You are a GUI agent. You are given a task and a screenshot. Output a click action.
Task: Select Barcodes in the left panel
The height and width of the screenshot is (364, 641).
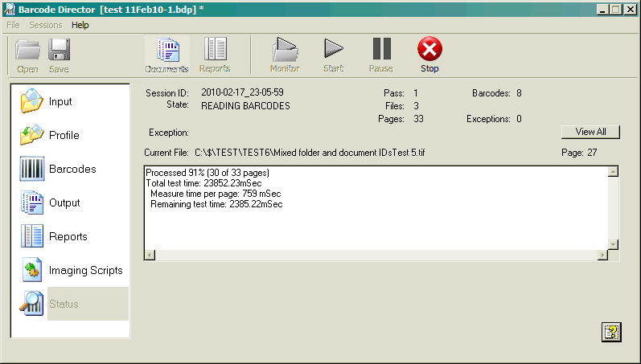[72, 170]
